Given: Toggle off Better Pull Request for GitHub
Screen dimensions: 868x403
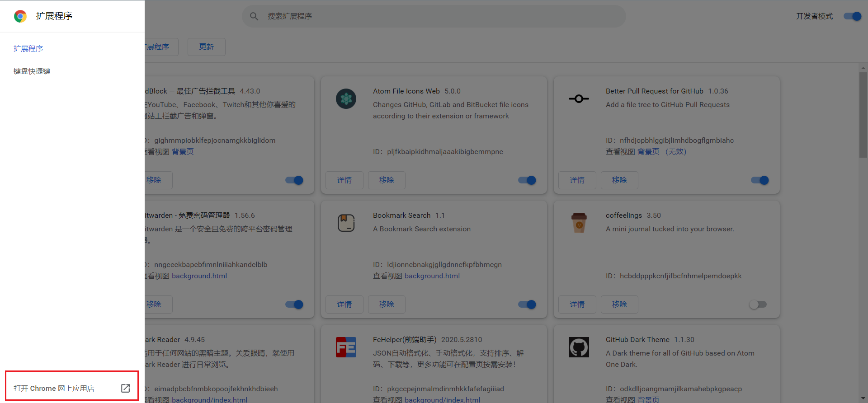Looking at the screenshot, I should pyautogui.click(x=760, y=180).
